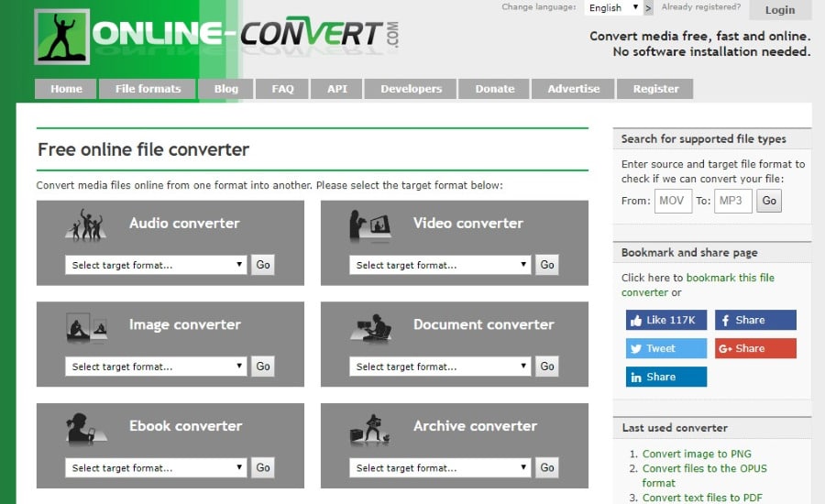Click the Online-Convert logo figure icon
This screenshot has width=825, height=504.
(62, 37)
